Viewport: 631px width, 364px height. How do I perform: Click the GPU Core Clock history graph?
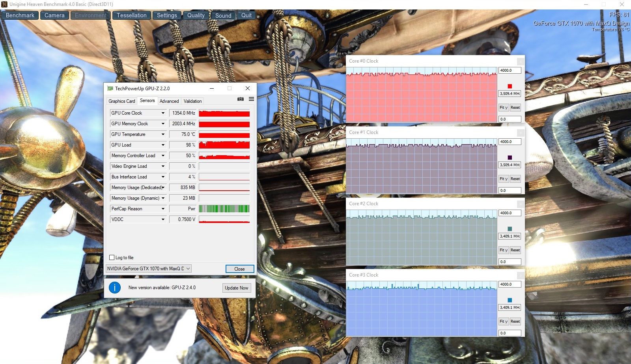[224, 113]
